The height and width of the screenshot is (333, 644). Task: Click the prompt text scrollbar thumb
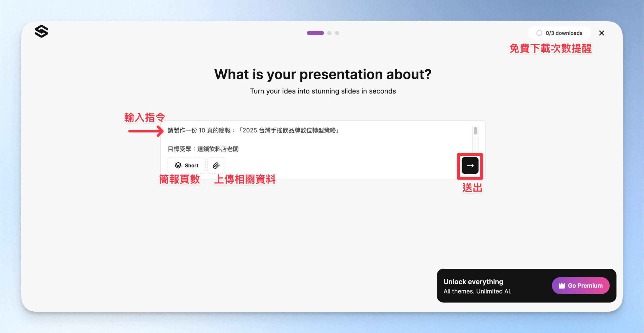[x=475, y=131]
